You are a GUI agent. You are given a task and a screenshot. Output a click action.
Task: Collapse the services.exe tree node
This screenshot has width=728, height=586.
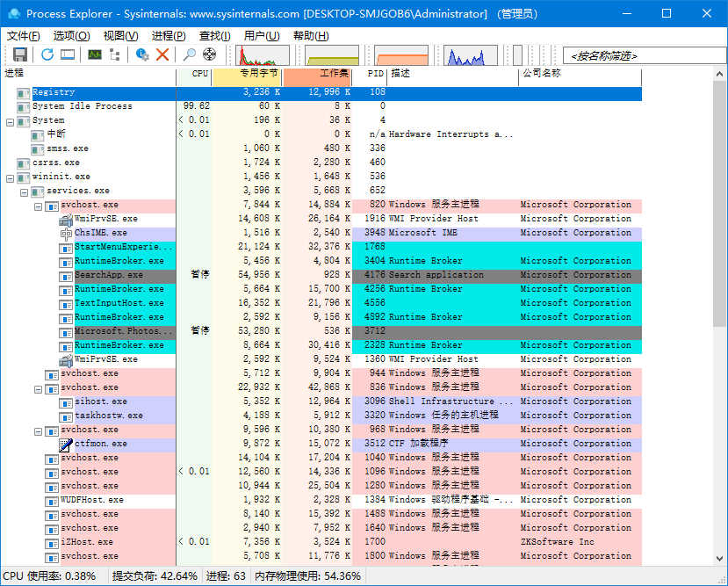tap(24, 191)
